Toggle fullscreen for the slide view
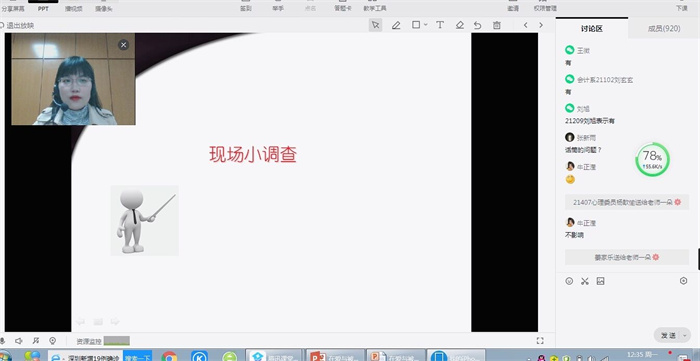Screen dimensions: 700x361 (540, 341)
